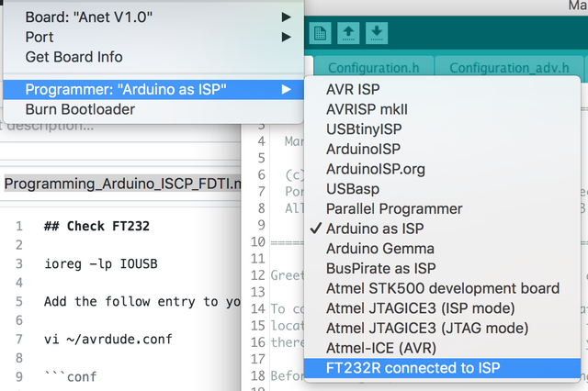Select ArduinoISP.org programmer
This screenshot has width=588, height=391.
443,169
